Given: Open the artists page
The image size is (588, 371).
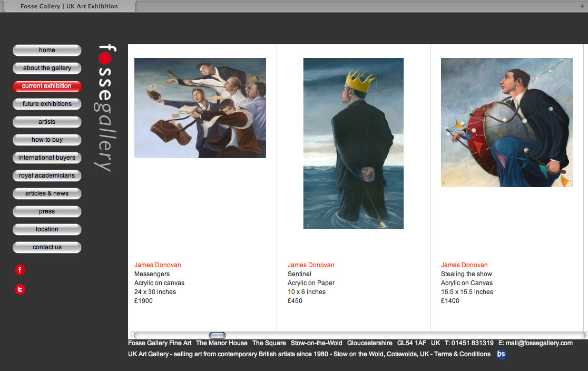Looking at the screenshot, I should pyautogui.click(x=47, y=122).
